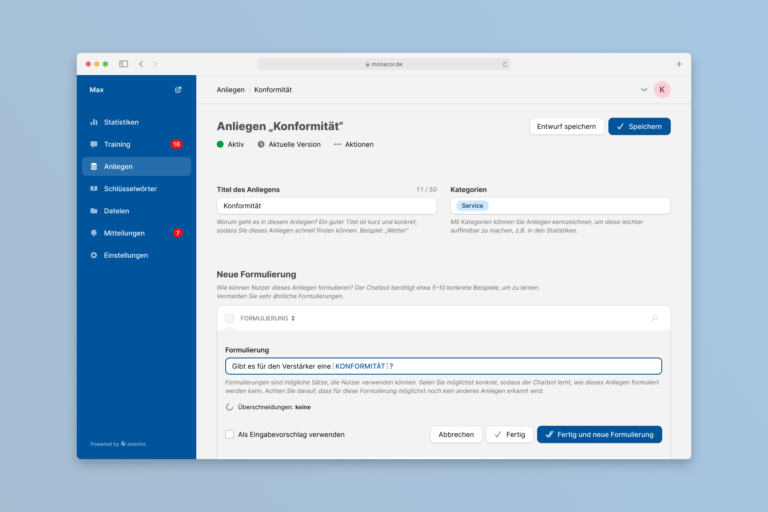Click the Anliegen stack icon
The width and height of the screenshot is (768, 512).
(94, 167)
